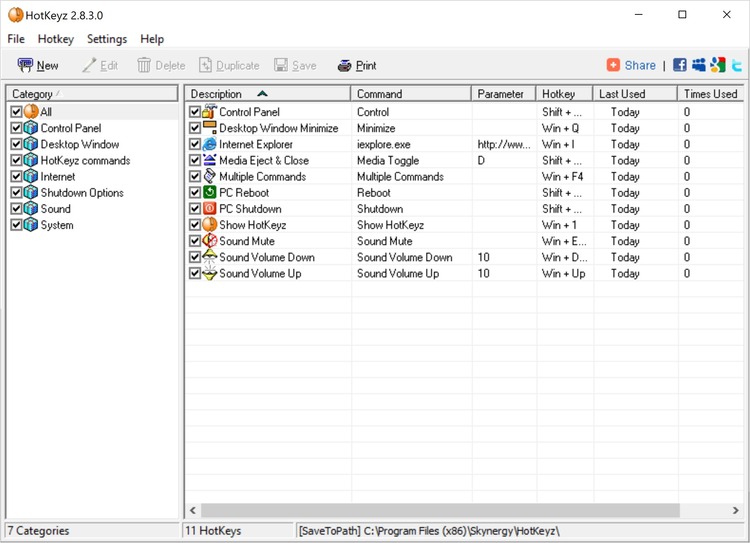Viewport: 750px width, 543px height.
Task: Click the Desktop Window category cube icon
Action: [x=31, y=144]
